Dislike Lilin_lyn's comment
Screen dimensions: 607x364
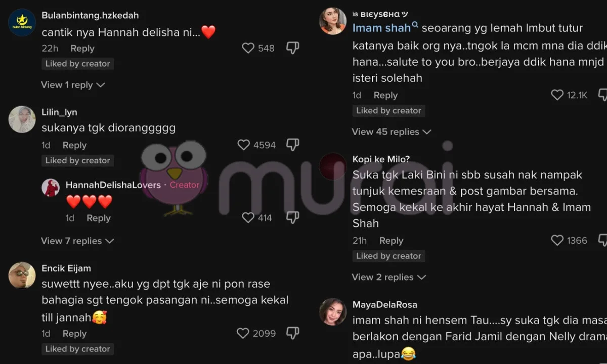coord(293,145)
